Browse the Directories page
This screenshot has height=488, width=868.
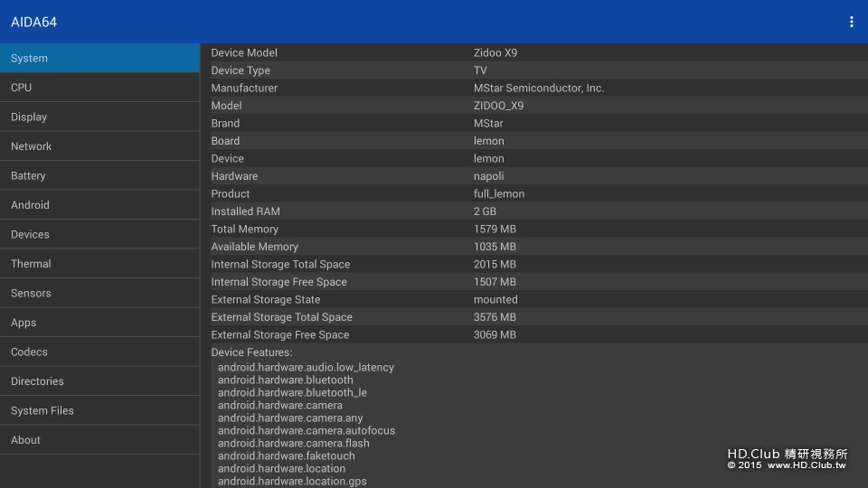click(x=99, y=380)
